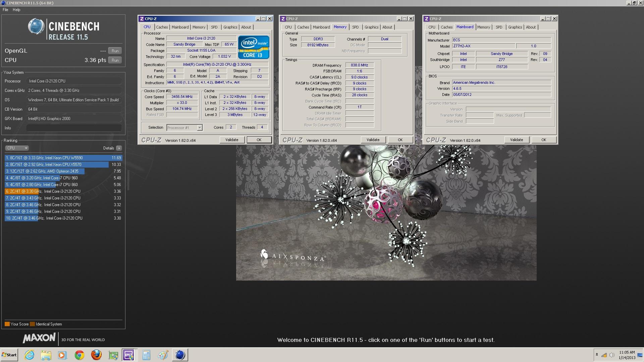Open Paint from the taskbar
This screenshot has width=644, height=362.
[x=163, y=355]
